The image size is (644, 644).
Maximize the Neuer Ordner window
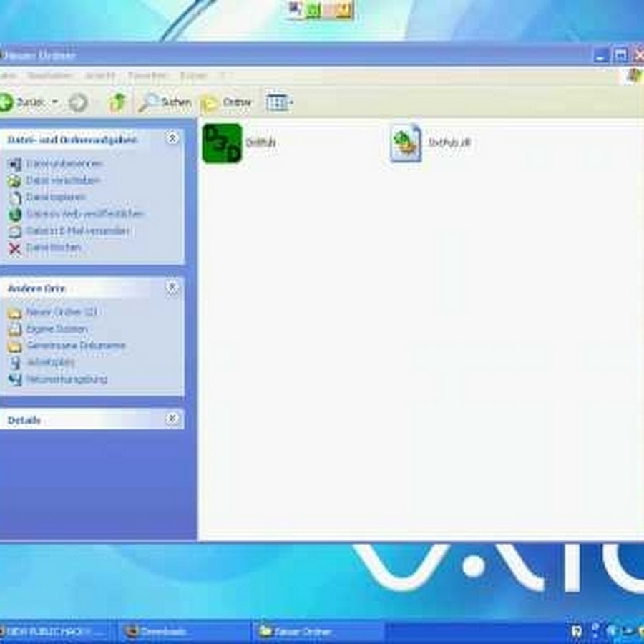620,55
